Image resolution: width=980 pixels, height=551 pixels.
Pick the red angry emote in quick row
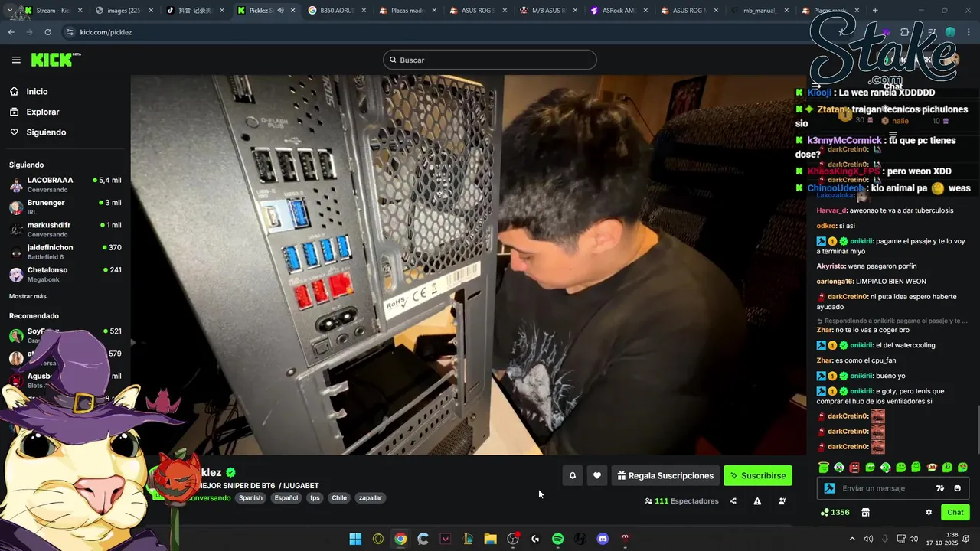[x=854, y=467]
